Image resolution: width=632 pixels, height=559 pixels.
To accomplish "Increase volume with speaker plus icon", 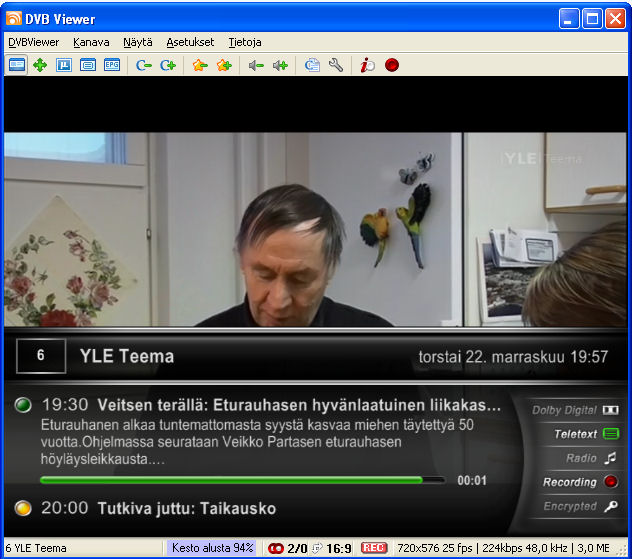I will point(280,65).
